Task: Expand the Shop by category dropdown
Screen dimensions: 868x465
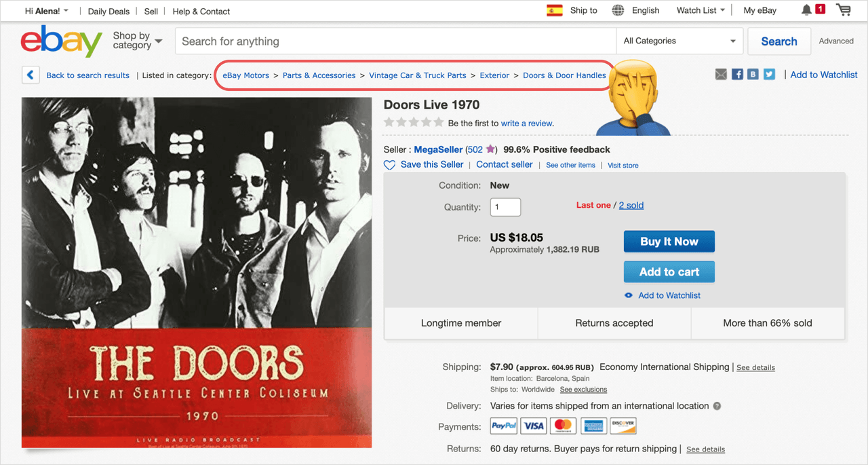Action: 138,41
